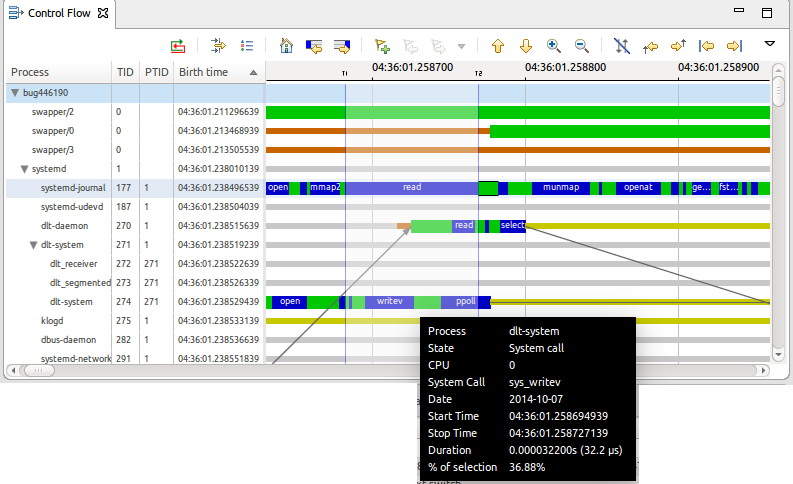This screenshot has height=484, width=793.
Task: Open the Show Legend icon
Action: (x=247, y=46)
